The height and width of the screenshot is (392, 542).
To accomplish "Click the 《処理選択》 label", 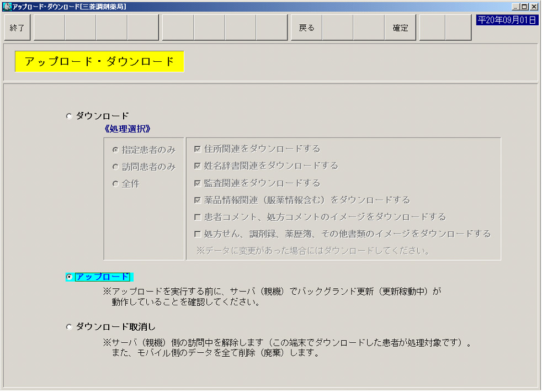I will (x=127, y=129).
